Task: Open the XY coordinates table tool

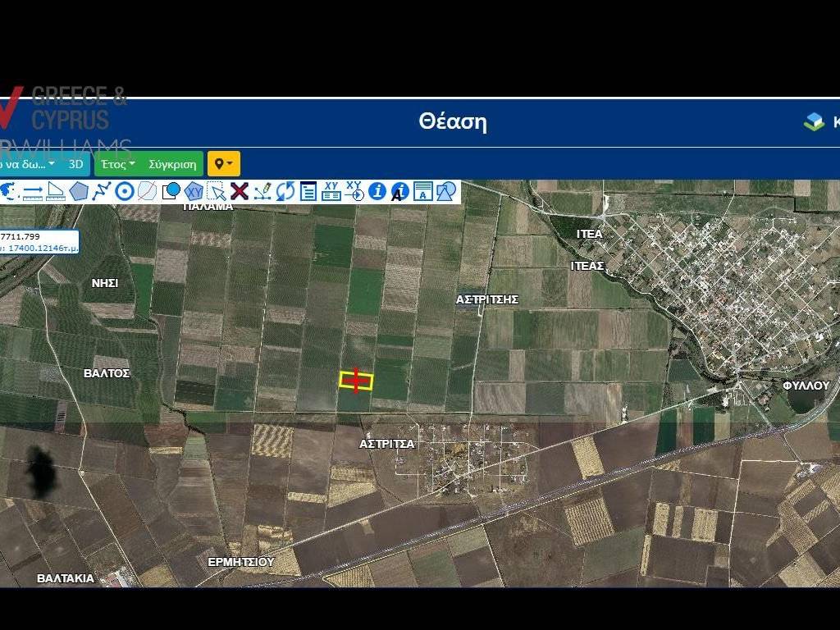Action: click(x=331, y=192)
